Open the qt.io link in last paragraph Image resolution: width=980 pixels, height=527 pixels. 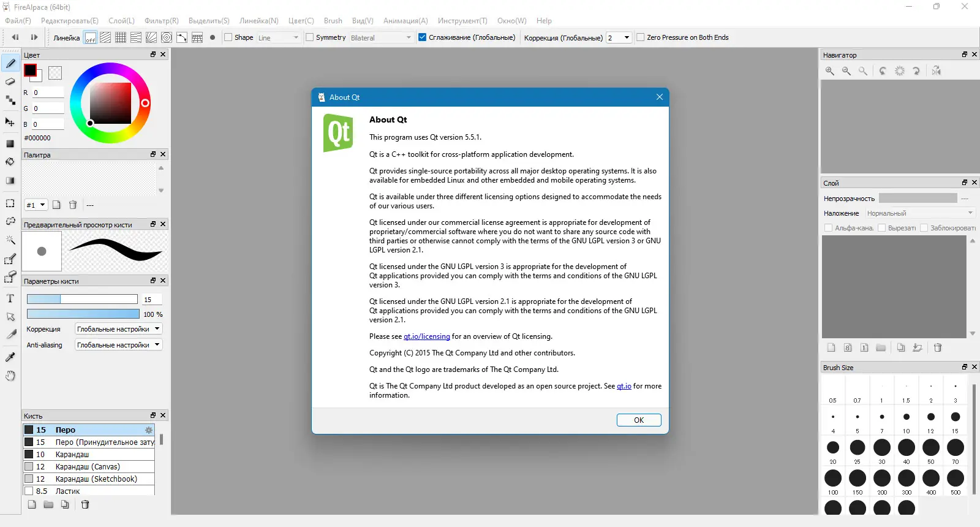coord(624,386)
